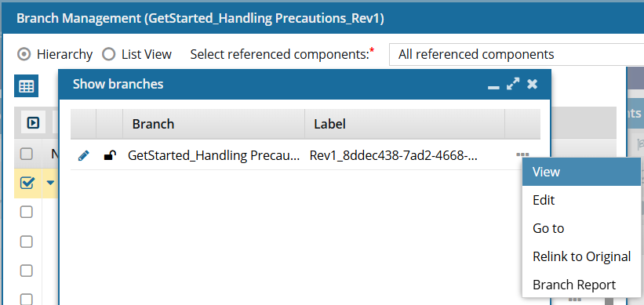Choose Edit from the context menu
This screenshot has width=644, height=305.
click(581, 200)
